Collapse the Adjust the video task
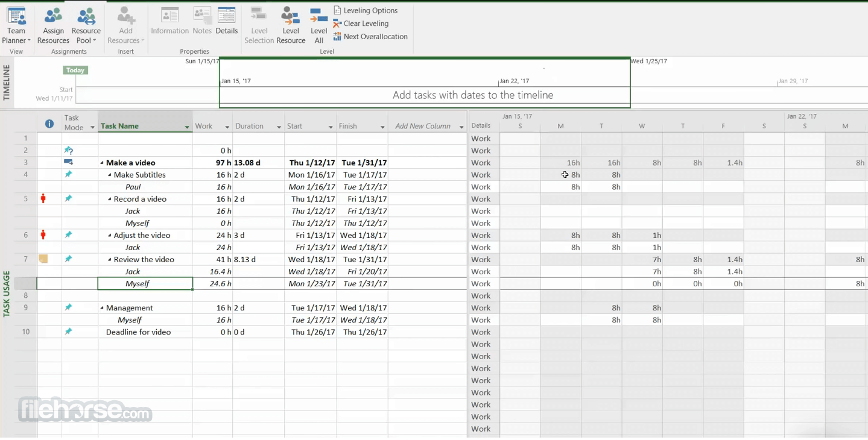Screen dimensions: 868x440 tap(110, 235)
